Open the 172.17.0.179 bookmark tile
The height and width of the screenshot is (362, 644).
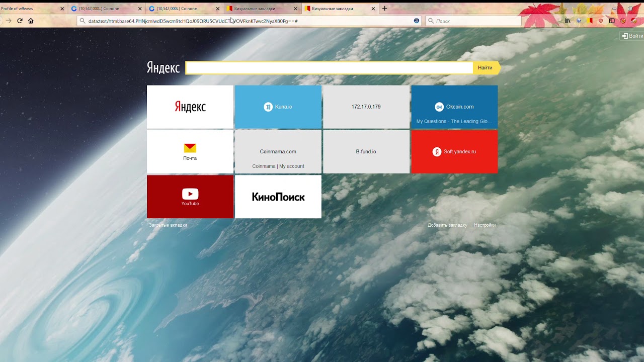click(x=366, y=107)
